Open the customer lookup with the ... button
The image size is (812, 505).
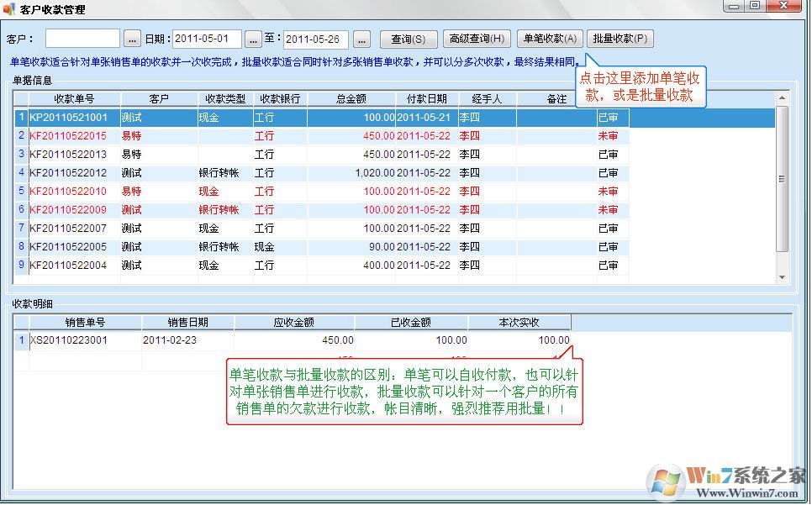[132, 38]
